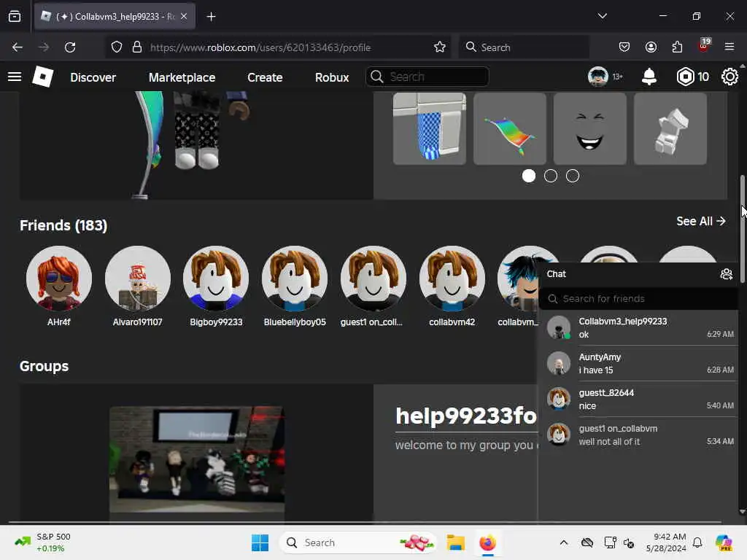The image size is (747, 560).
Task: Bookmark this page with the star icon
Action: (439, 47)
